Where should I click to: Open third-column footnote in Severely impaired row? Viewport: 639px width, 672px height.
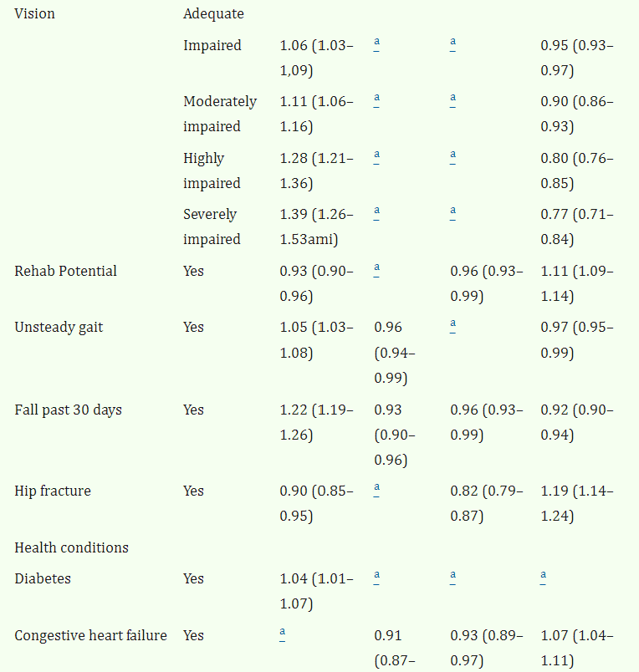point(452,212)
